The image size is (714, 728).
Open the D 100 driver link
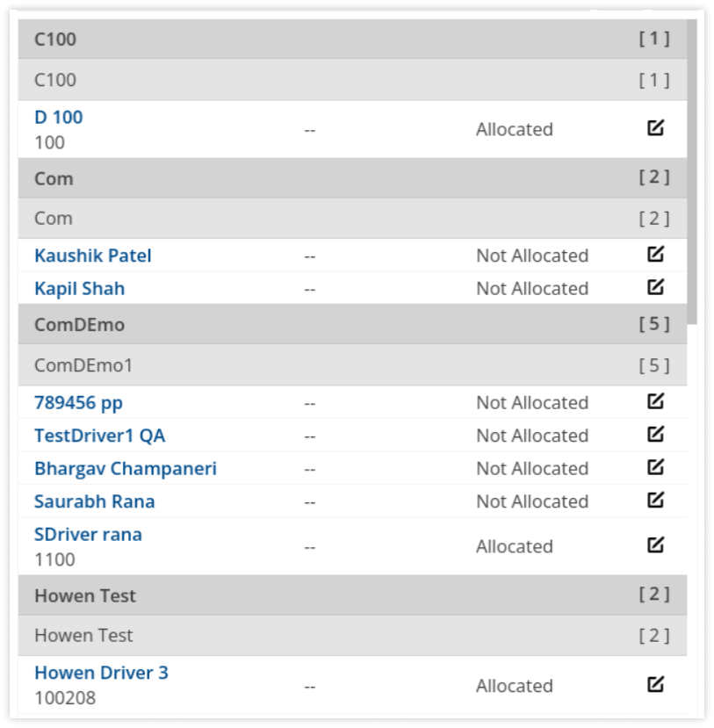(59, 117)
